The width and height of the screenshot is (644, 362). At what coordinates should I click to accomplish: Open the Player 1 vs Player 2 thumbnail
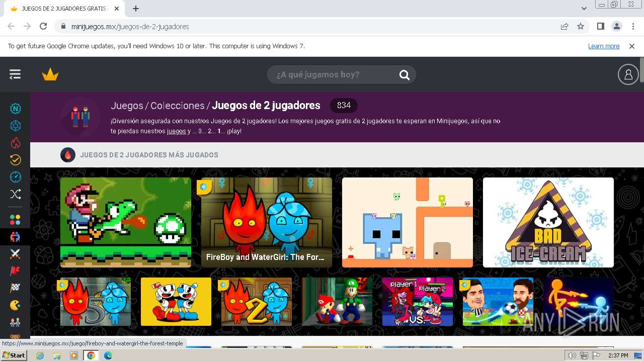[418, 302]
